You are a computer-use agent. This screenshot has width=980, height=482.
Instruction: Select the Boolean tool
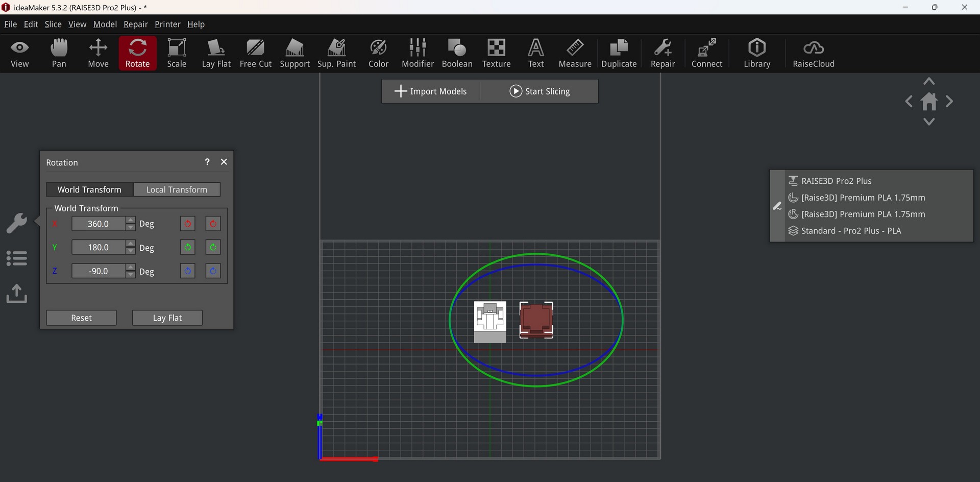[457, 53]
